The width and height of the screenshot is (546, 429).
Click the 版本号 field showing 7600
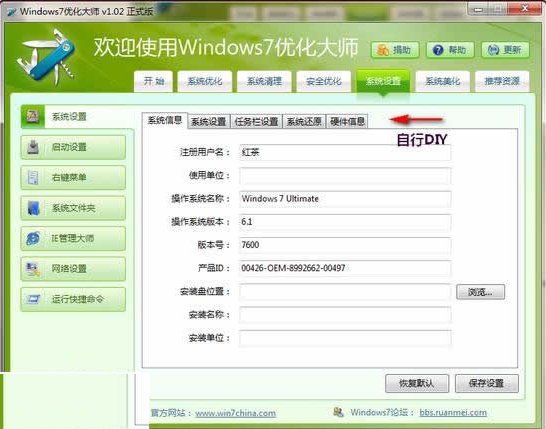click(345, 245)
